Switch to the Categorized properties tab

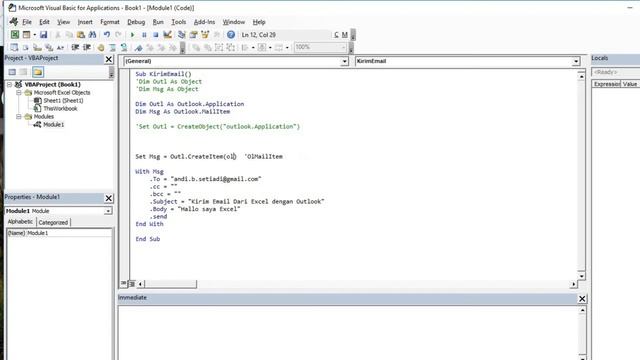(x=53, y=222)
